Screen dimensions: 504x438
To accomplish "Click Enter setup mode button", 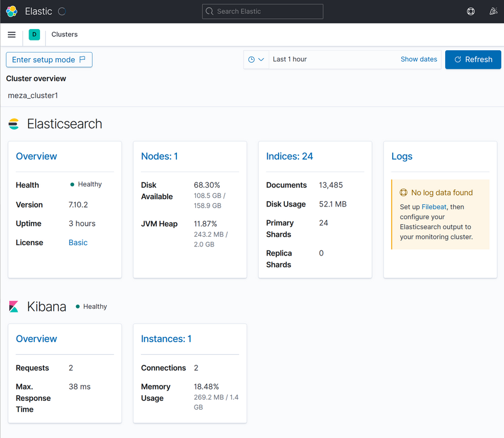I will pyautogui.click(x=49, y=60).
